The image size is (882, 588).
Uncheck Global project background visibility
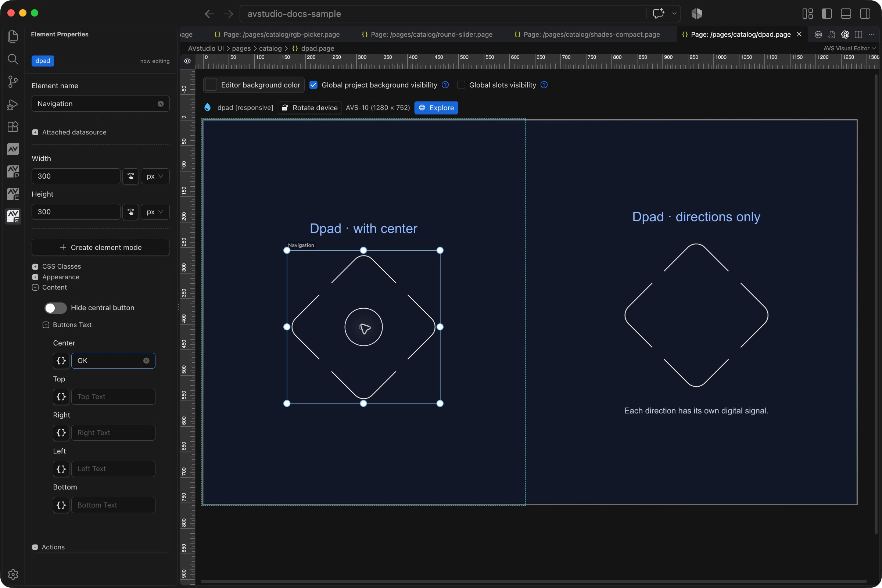(x=313, y=85)
